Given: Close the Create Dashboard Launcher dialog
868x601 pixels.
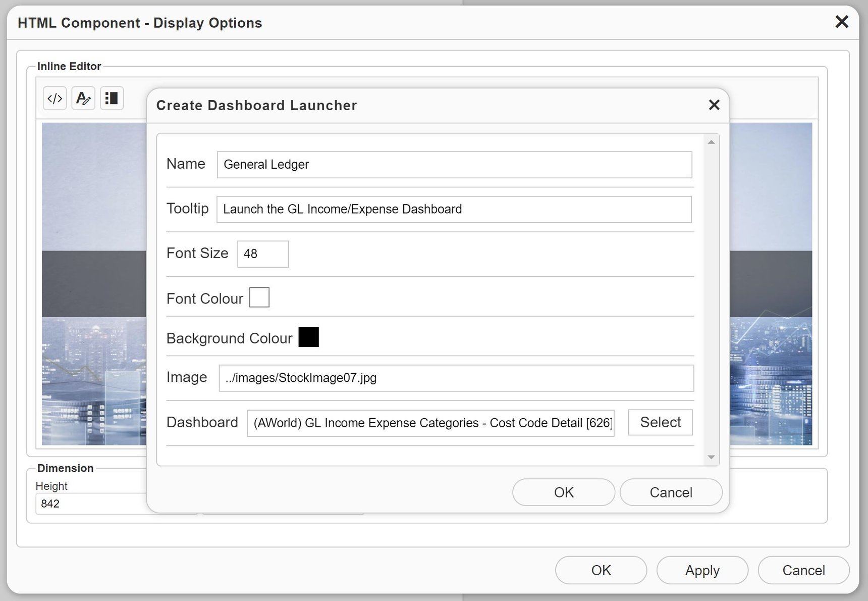Looking at the screenshot, I should coord(714,105).
